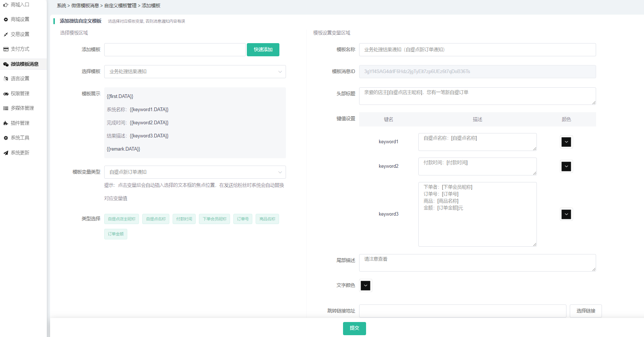
Task: Insert the 自提点店主昵称 variable tag
Action: [121, 219]
